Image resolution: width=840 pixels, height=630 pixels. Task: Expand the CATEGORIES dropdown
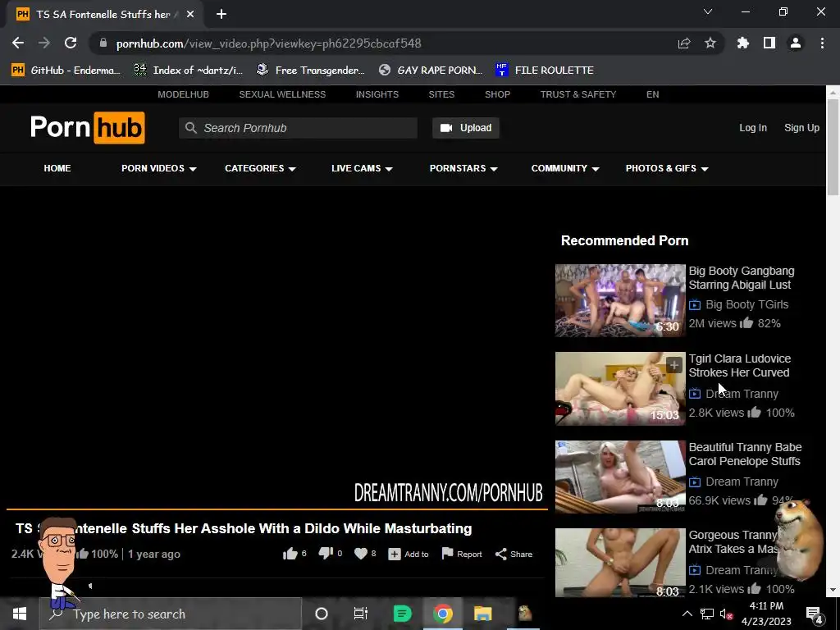pos(260,168)
